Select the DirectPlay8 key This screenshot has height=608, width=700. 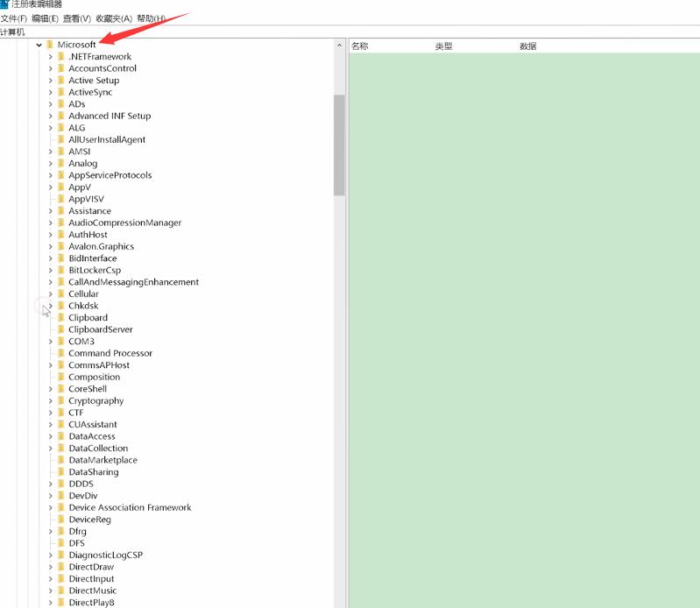[x=91, y=603]
